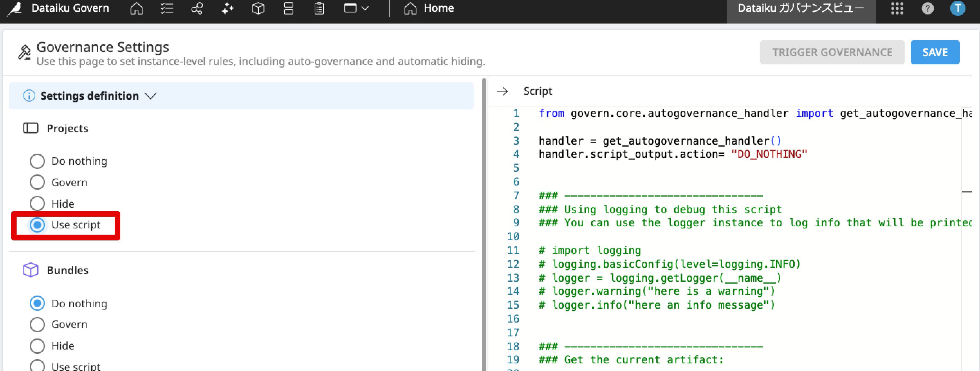Select the Govern option under Projects
The height and width of the screenshot is (371, 980).
pos(37,182)
